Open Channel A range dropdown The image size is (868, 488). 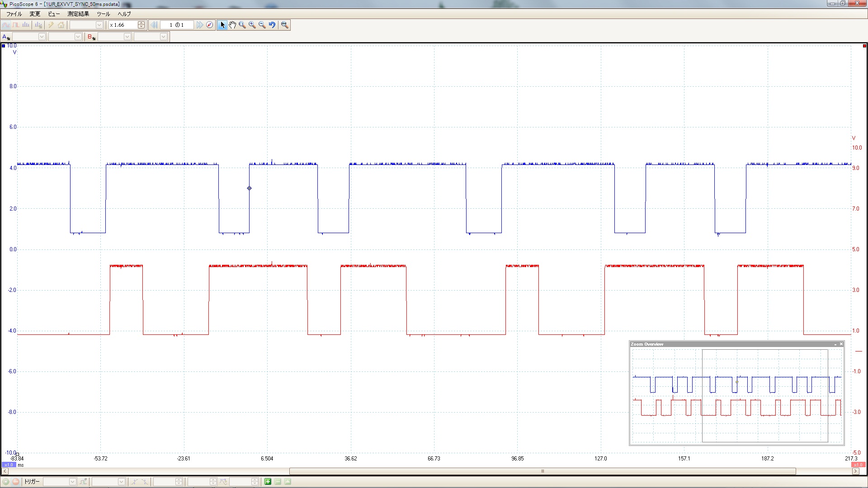29,37
